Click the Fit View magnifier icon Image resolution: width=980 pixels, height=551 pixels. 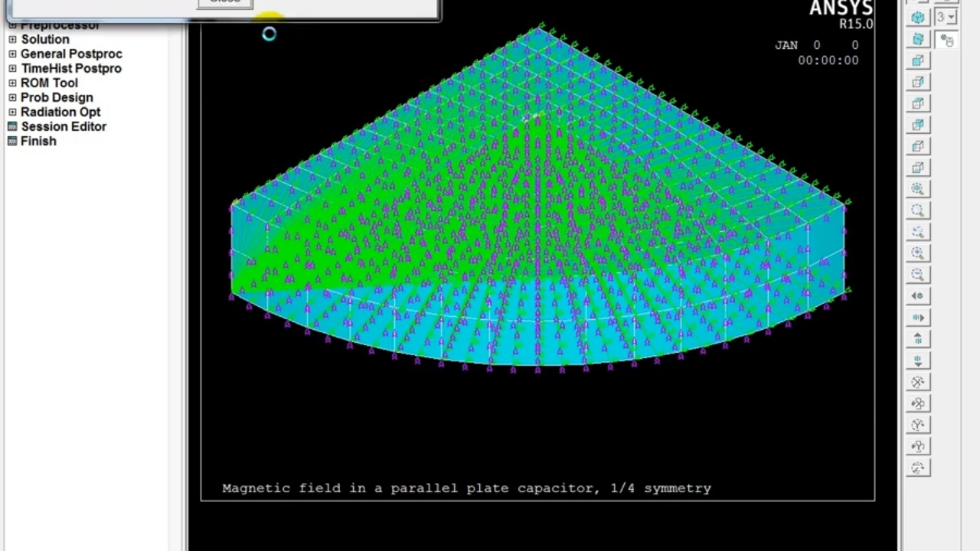pos(917,189)
